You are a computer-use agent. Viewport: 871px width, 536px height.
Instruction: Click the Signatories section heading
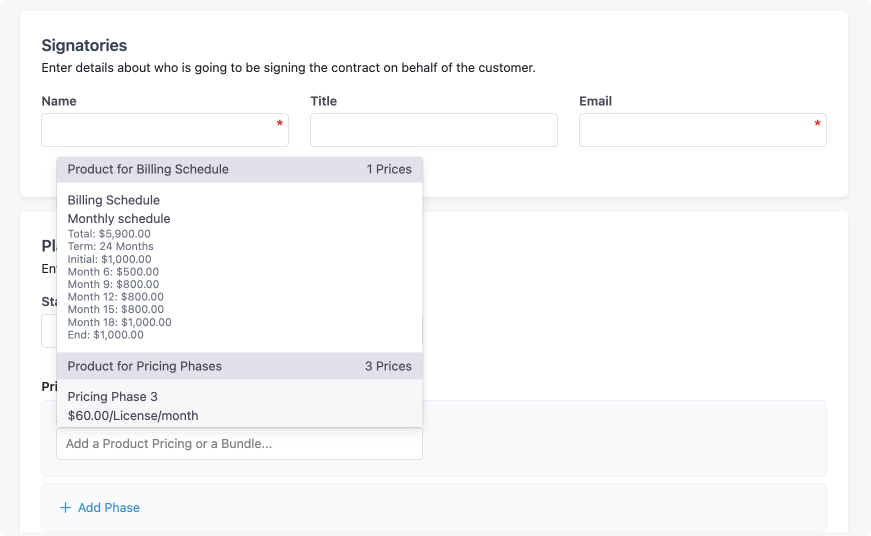coord(84,45)
